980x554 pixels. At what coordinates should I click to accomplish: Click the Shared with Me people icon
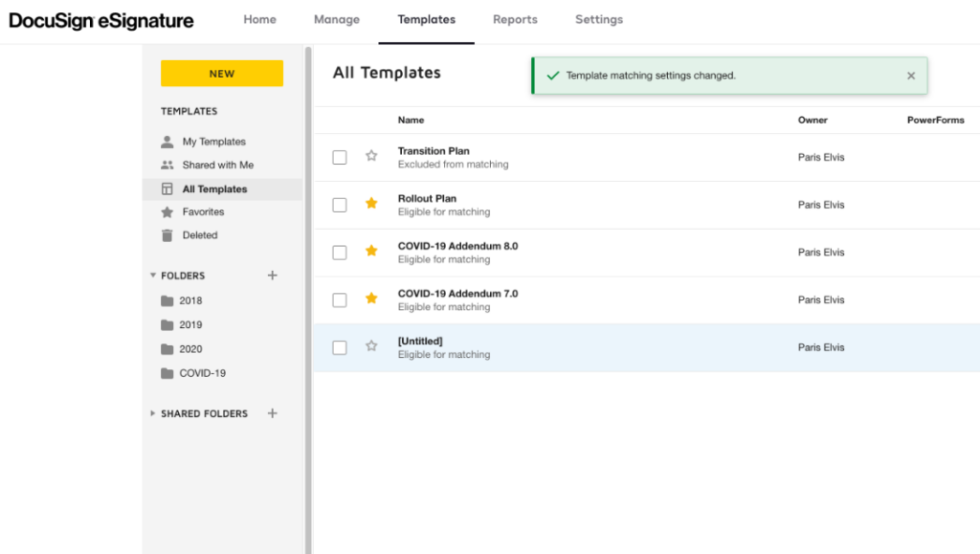click(x=167, y=165)
